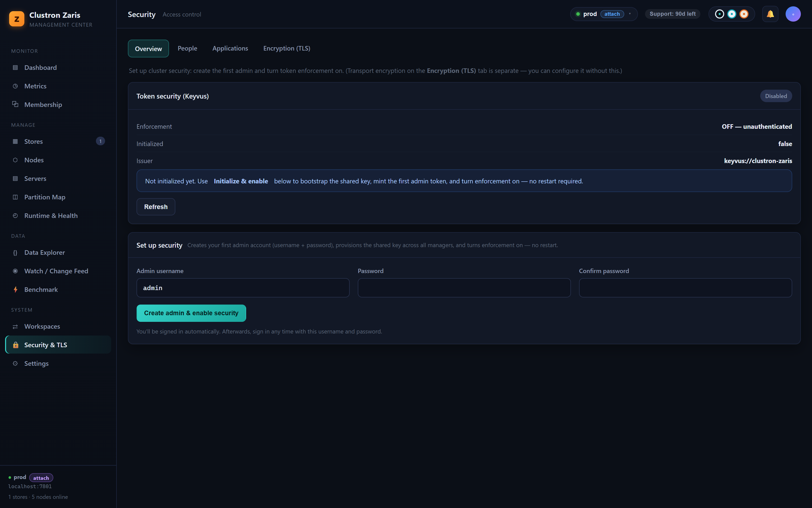Select the teal theme circle

click(732, 14)
